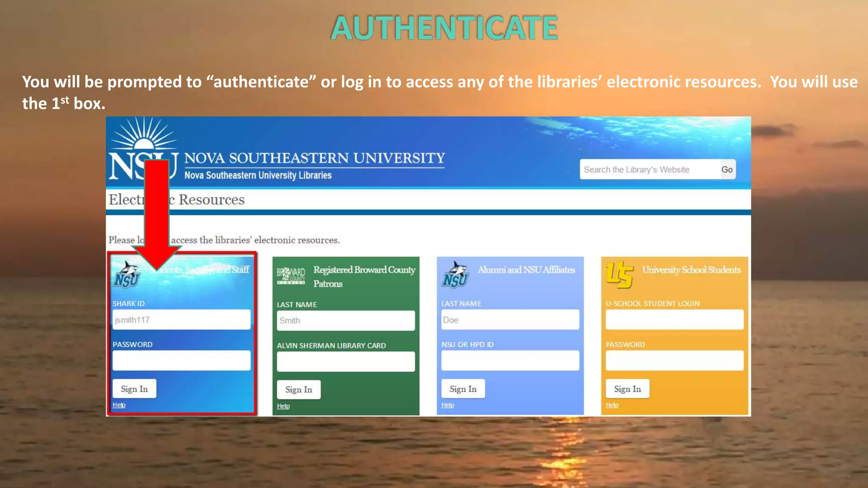Click the Alvin Sherman Library Card field
868x488 pixels.
pos(346,362)
